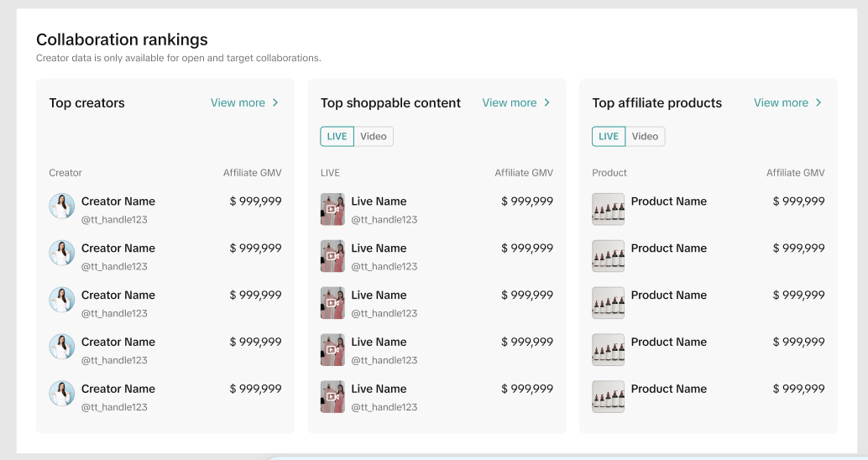Switch to Video in Top shoppable content
This screenshot has width=868, height=460.
(374, 137)
